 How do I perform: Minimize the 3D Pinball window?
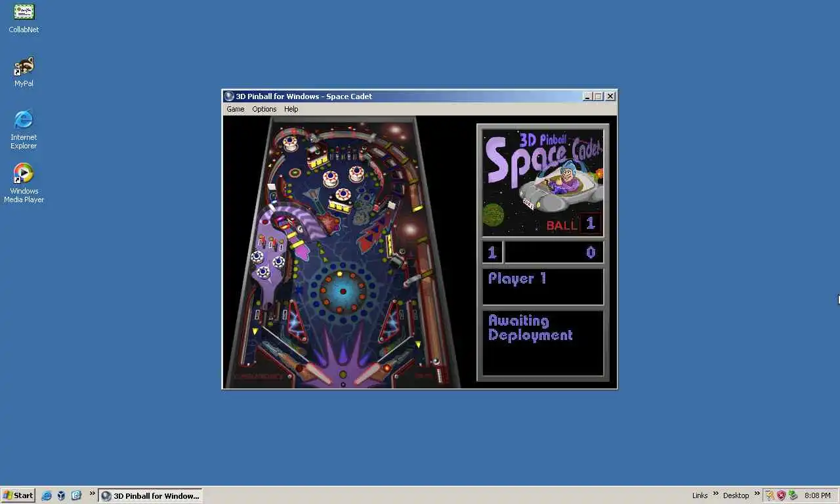pyautogui.click(x=587, y=96)
